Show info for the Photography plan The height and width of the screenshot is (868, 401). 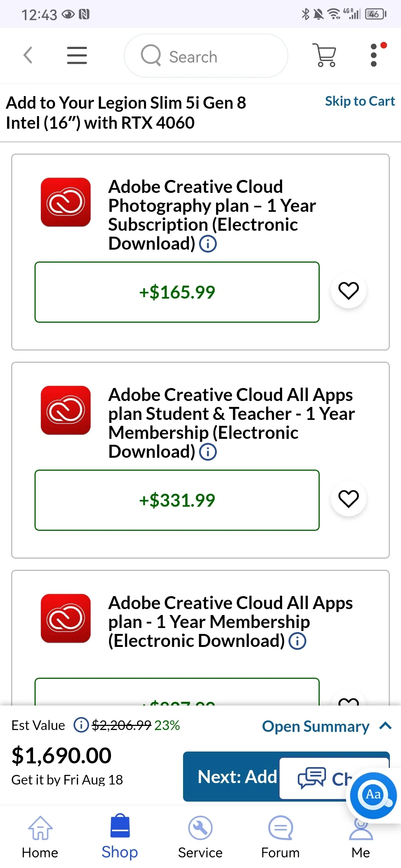tap(208, 244)
